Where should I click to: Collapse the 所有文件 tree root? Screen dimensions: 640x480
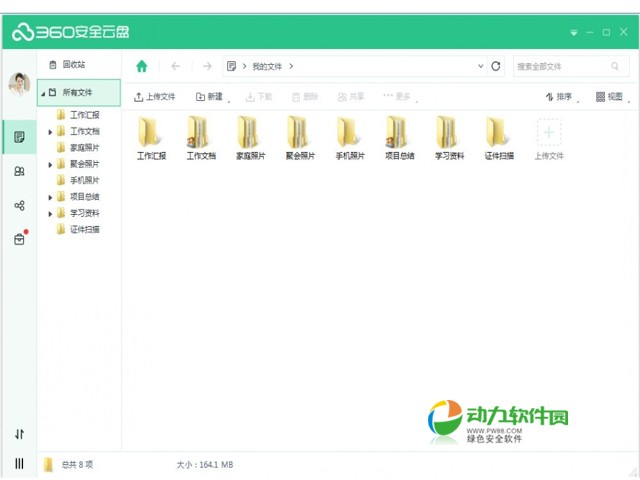click(42, 93)
